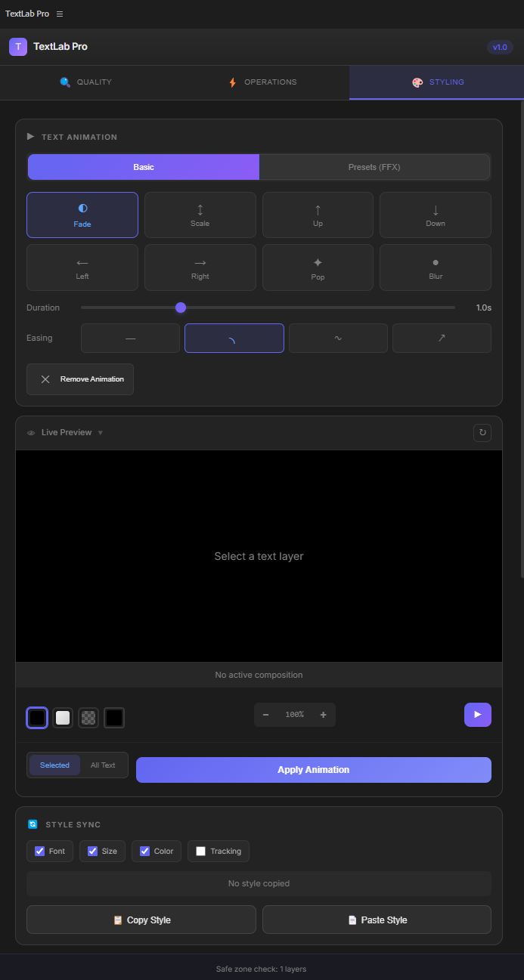Click the v1.0 version badge

500,47
